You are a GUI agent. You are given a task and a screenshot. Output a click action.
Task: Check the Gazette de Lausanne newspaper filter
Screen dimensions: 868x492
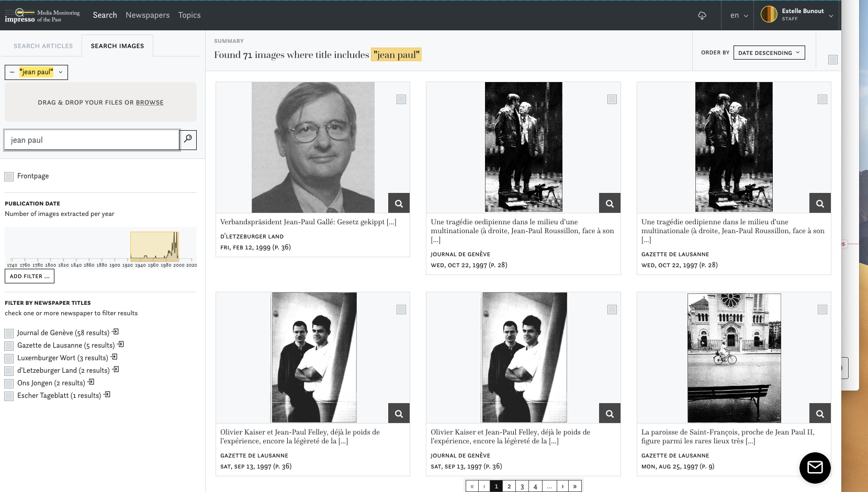[9, 346]
